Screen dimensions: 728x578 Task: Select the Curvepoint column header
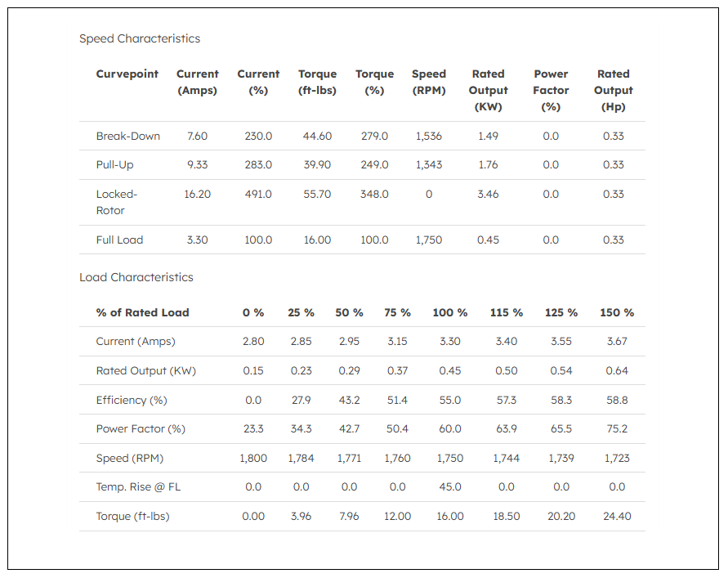click(127, 74)
